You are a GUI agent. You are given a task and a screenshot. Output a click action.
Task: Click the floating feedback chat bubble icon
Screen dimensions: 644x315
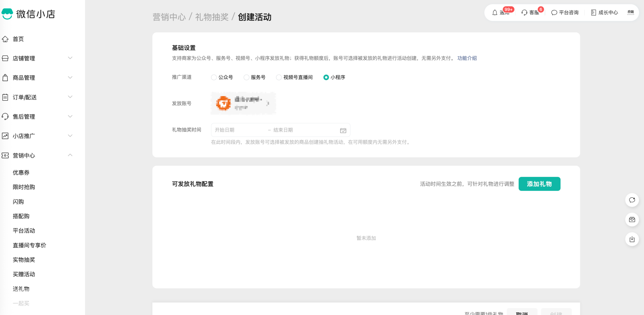click(x=632, y=200)
